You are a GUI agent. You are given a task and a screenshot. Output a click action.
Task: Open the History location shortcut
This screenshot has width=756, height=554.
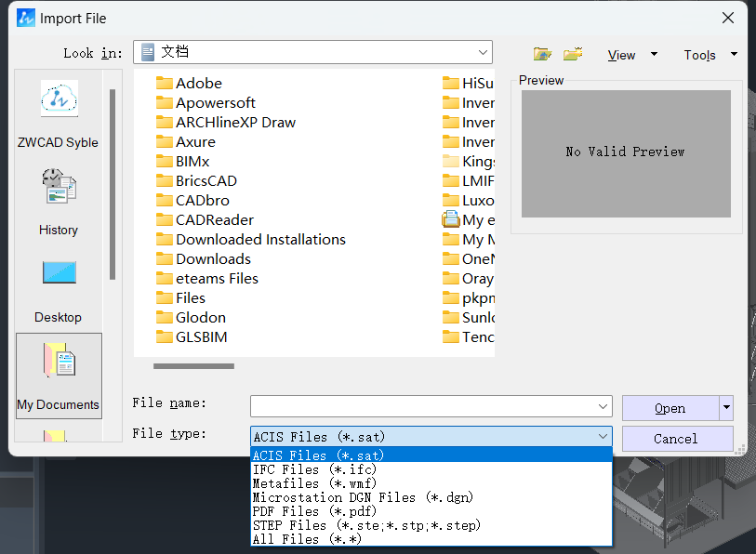coord(58,201)
